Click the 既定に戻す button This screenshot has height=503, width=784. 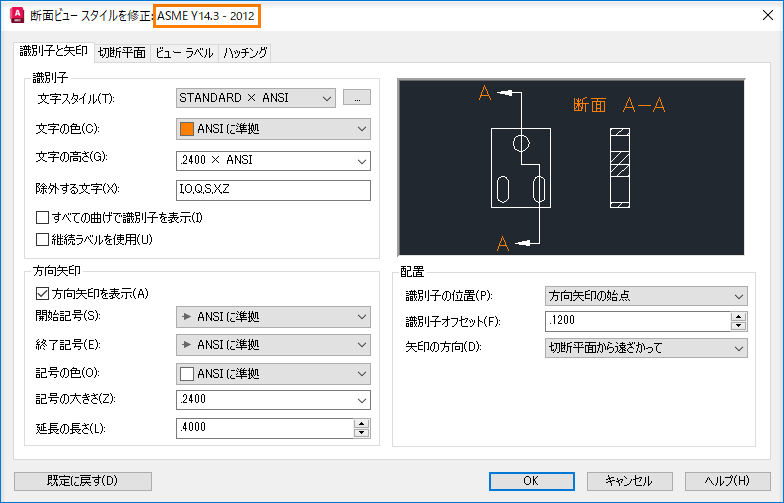[82, 481]
